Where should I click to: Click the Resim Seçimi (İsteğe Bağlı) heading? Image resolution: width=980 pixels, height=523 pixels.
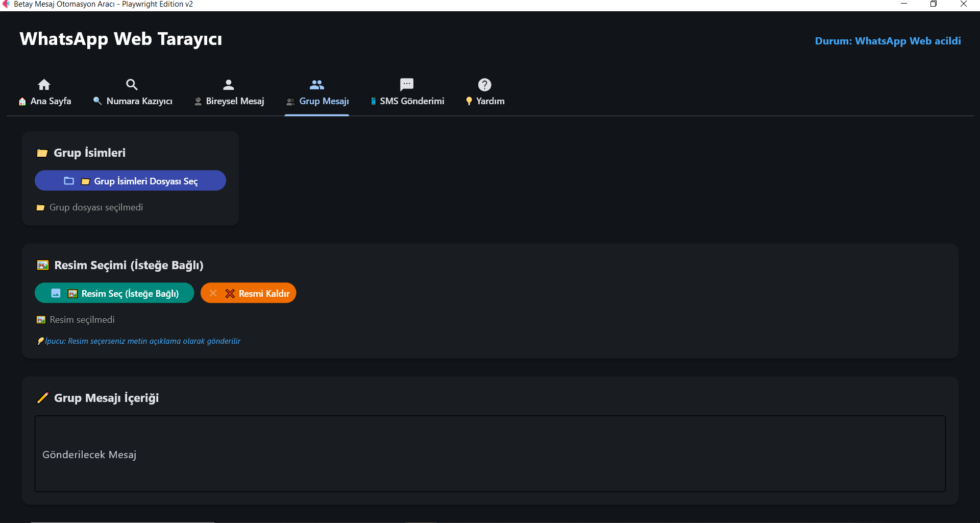(129, 265)
